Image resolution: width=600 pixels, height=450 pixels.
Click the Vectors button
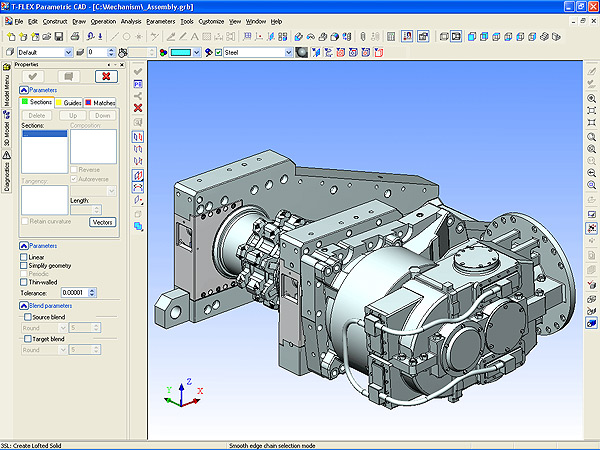coord(102,222)
